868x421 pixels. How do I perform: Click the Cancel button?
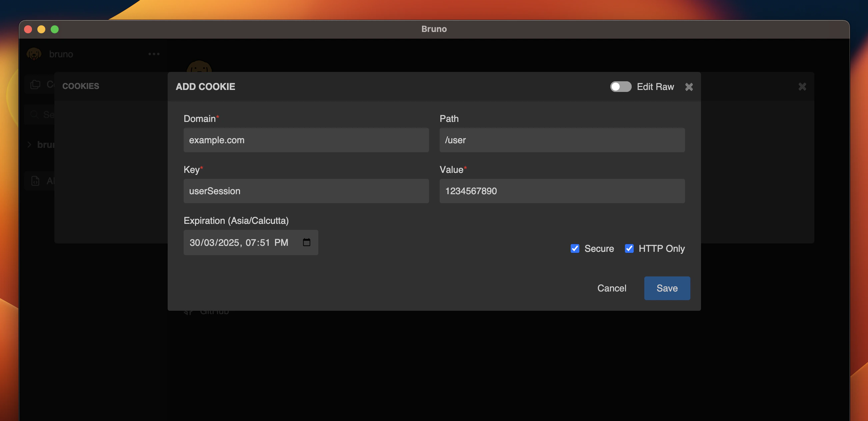point(612,288)
